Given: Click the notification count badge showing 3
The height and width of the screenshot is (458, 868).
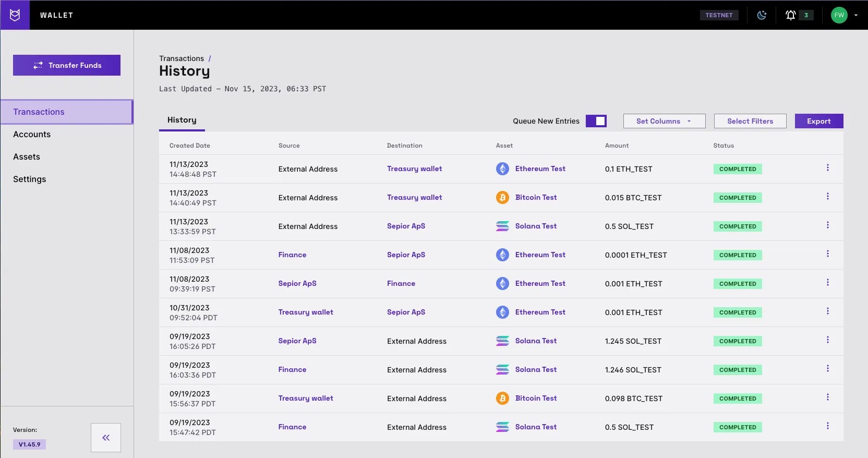Looking at the screenshot, I should pyautogui.click(x=806, y=15).
